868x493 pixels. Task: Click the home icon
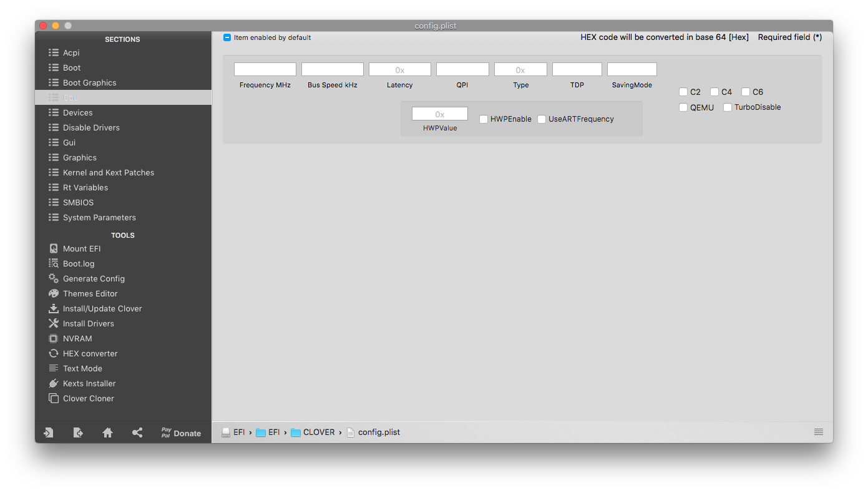pos(107,432)
